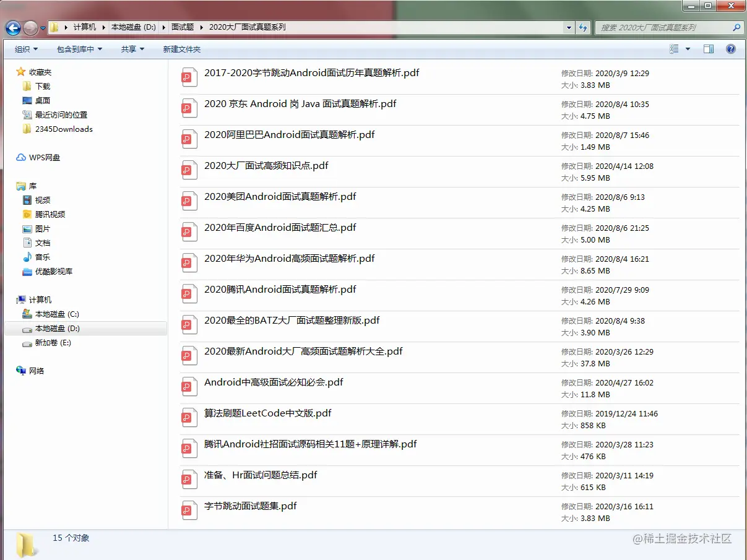Viewport: 747px width, 560px height.
Task: Open the 组织 menu
Action: click(x=27, y=49)
